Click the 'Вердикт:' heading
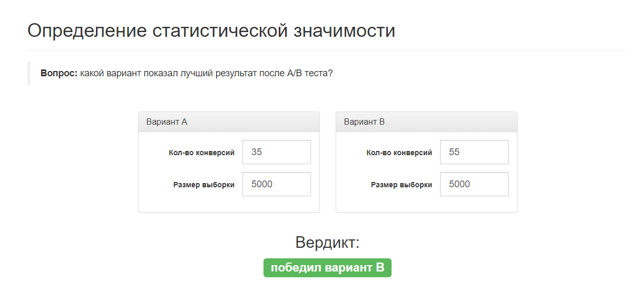644x282 pixels. 327,243
